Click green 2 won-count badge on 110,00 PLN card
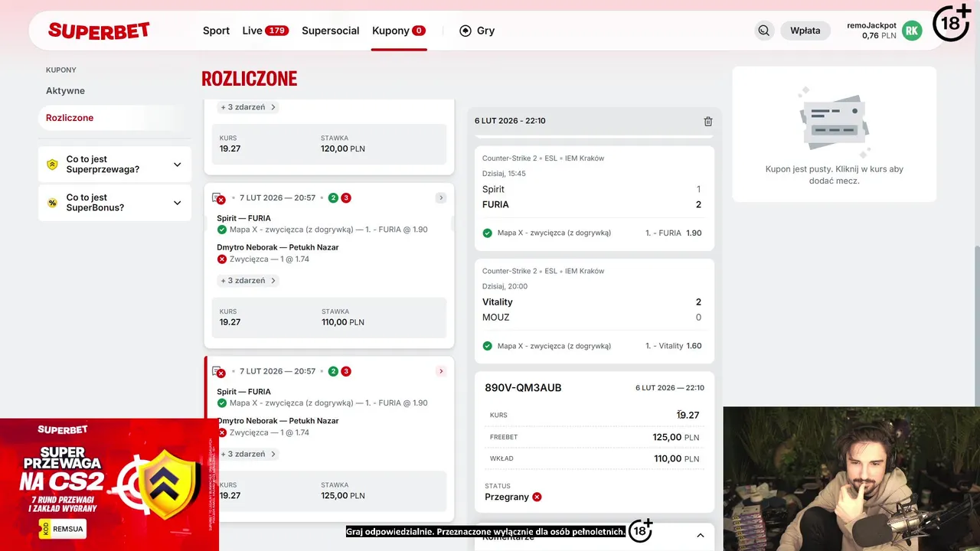 333,198
